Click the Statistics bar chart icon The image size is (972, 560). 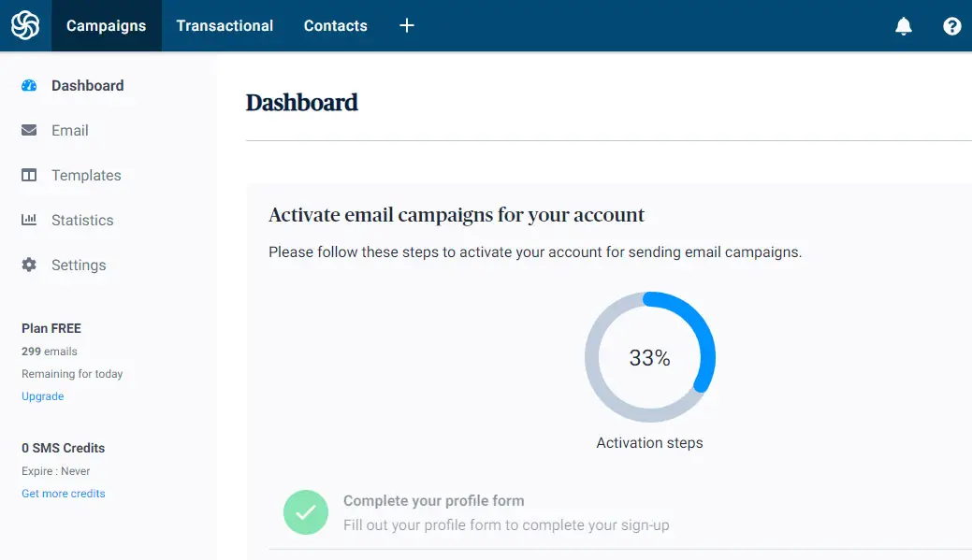[x=29, y=220]
